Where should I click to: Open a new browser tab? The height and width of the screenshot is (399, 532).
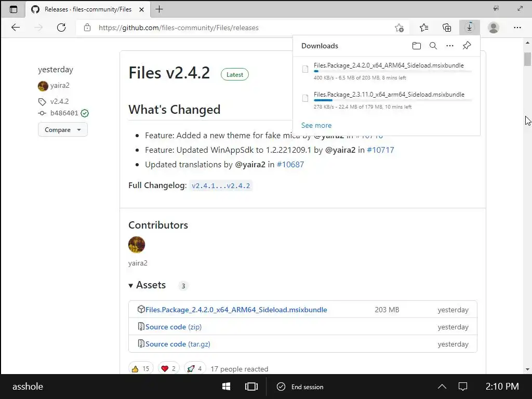159,9
